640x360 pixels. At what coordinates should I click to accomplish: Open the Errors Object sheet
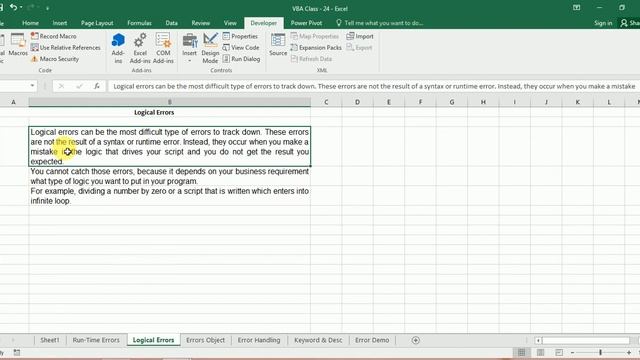click(205, 340)
